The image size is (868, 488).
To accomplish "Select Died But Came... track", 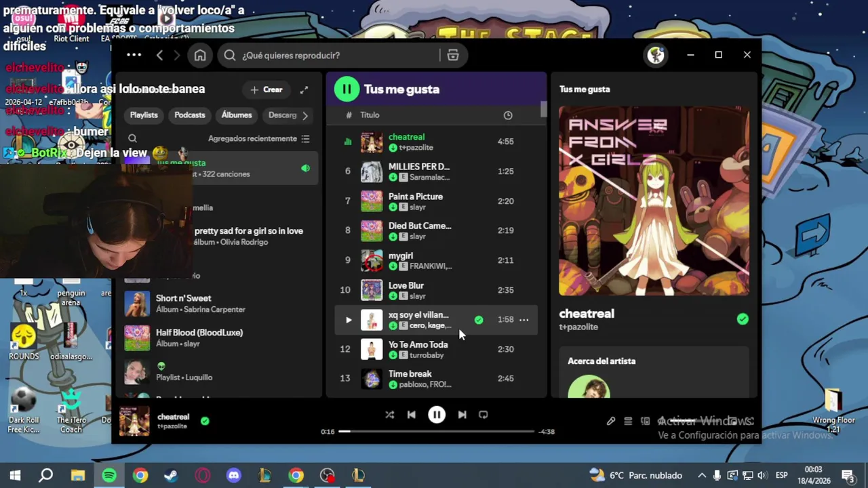I will [x=436, y=230].
